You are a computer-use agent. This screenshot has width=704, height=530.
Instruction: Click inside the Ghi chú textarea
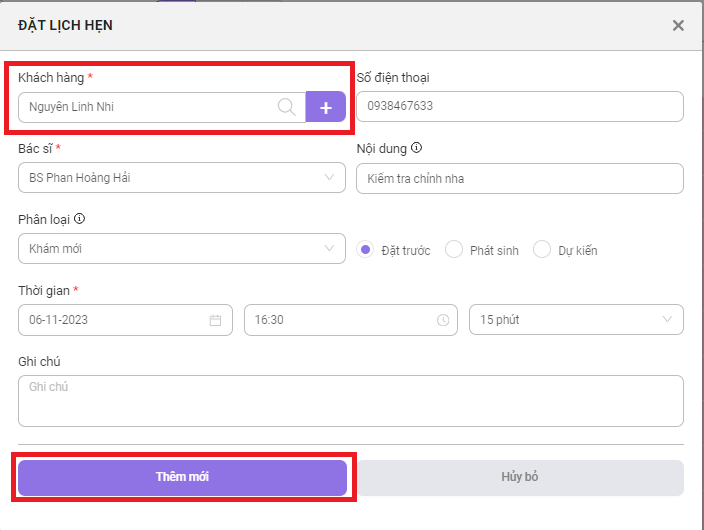351,401
